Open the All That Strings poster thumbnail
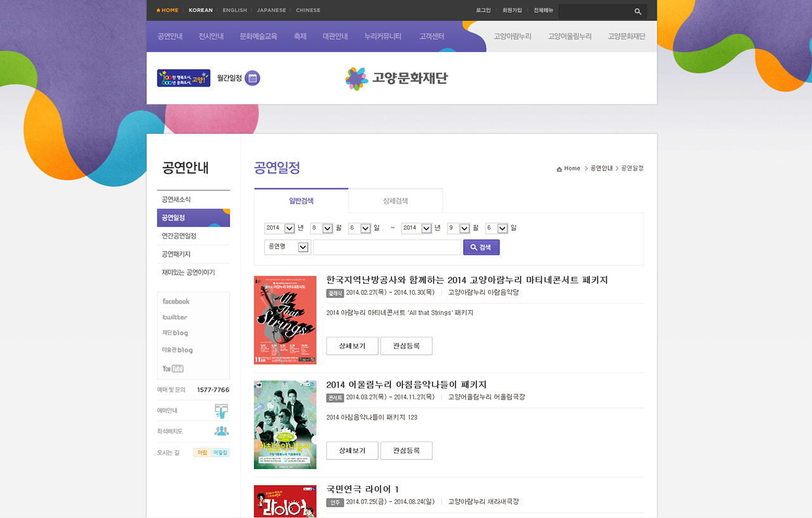Viewport: 812px width, 518px height. pos(285,320)
